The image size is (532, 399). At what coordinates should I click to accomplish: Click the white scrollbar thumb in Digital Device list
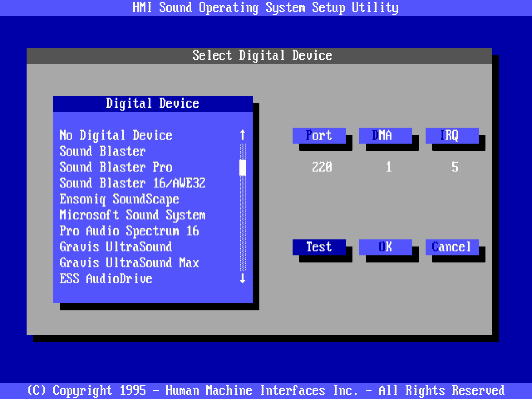[x=243, y=167]
